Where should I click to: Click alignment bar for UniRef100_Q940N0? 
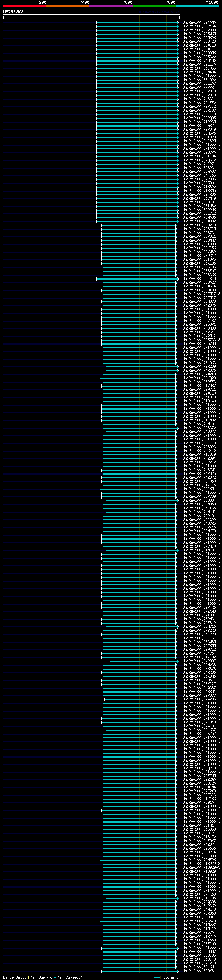coord(137,23)
